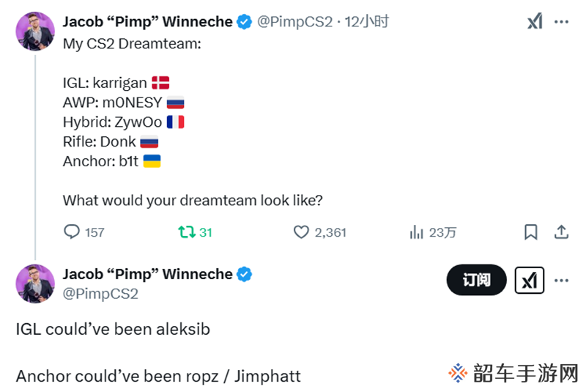
Task: Bookmark the Dreamteam tweet
Action: pos(531,232)
